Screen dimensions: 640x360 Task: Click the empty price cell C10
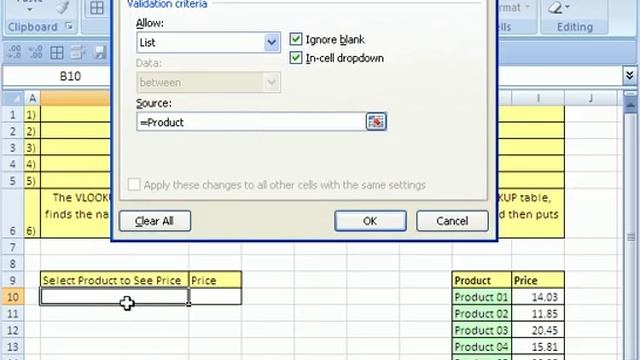point(215,297)
